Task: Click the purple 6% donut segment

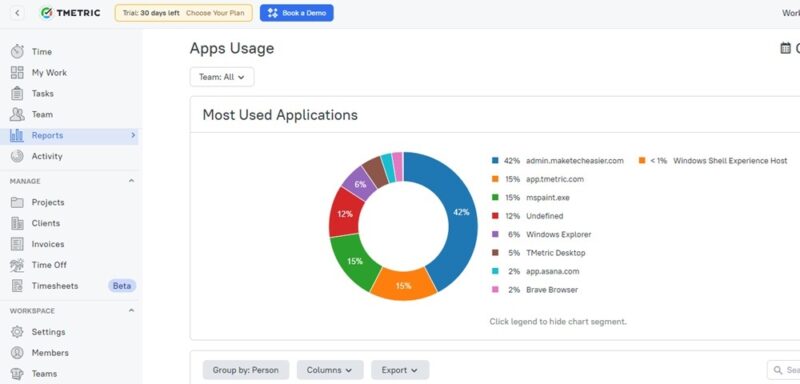Action: 359,184
